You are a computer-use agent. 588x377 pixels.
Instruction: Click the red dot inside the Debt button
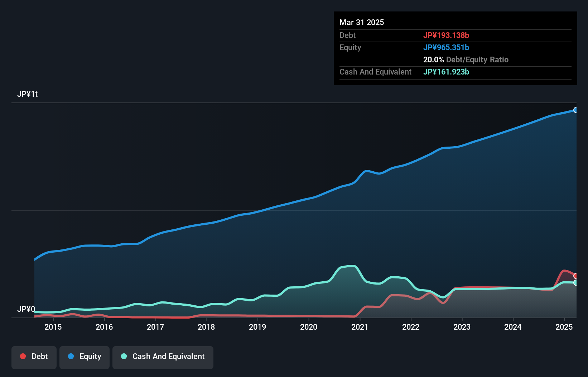coord(23,356)
